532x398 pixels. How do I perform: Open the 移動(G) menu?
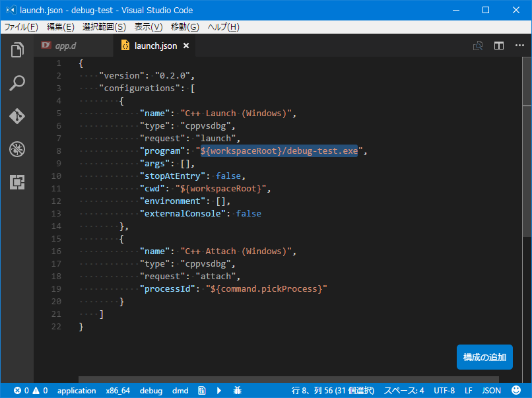[x=185, y=27]
